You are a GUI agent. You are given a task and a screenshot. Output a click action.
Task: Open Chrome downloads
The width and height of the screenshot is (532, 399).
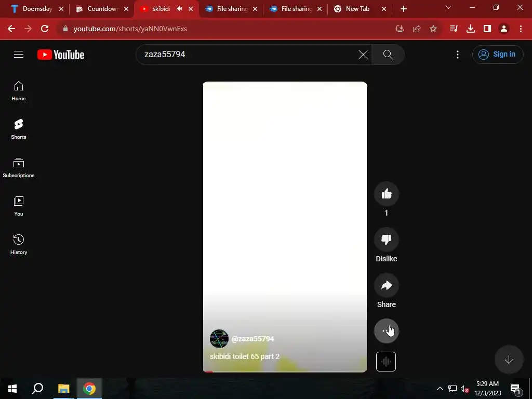471,29
